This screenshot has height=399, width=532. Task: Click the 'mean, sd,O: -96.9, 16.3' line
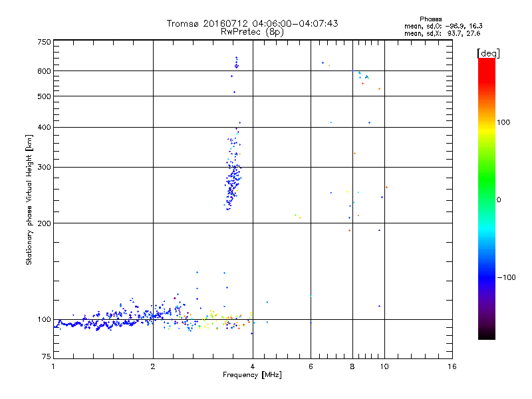(x=443, y=26)
